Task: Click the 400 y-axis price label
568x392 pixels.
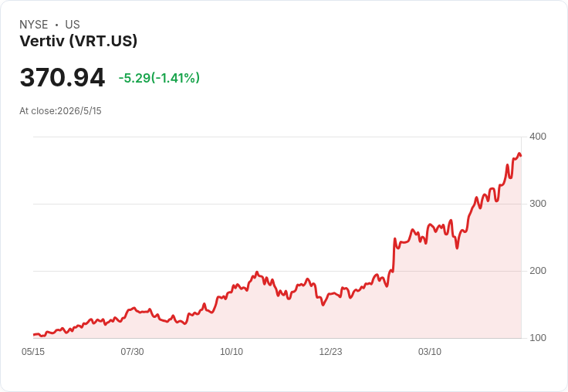Action: (538, 137)
